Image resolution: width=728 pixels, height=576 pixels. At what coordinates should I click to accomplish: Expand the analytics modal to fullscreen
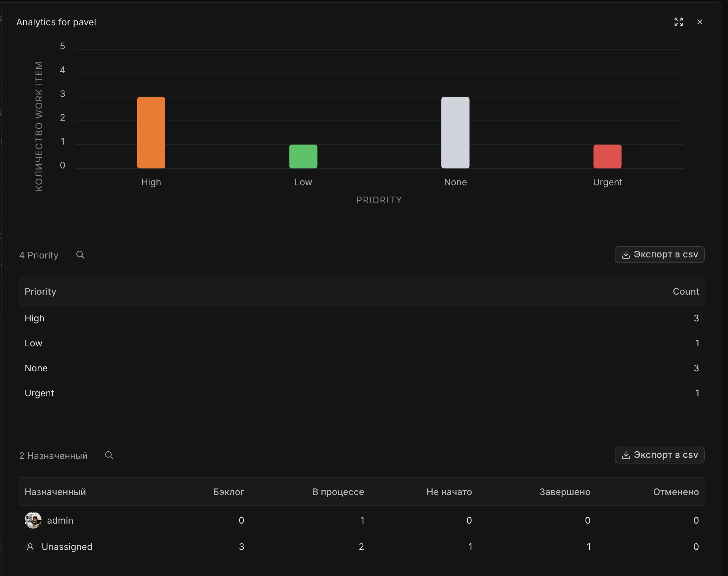[x=679, y=22]
